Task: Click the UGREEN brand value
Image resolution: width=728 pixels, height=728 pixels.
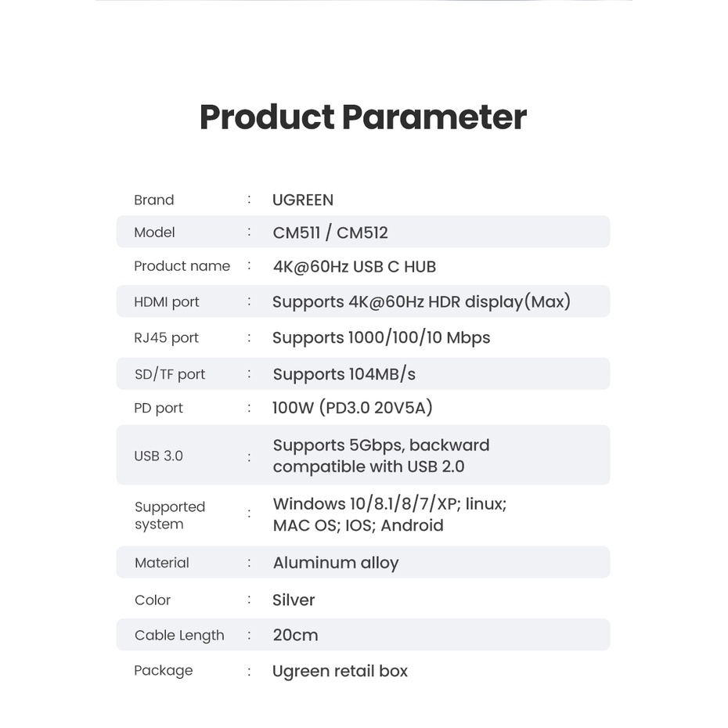Action: pyautogui.click(x=303, y=200)
